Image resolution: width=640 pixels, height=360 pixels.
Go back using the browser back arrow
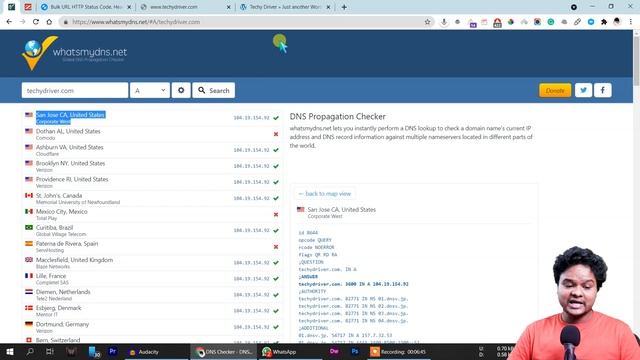(x=9, y=22)
